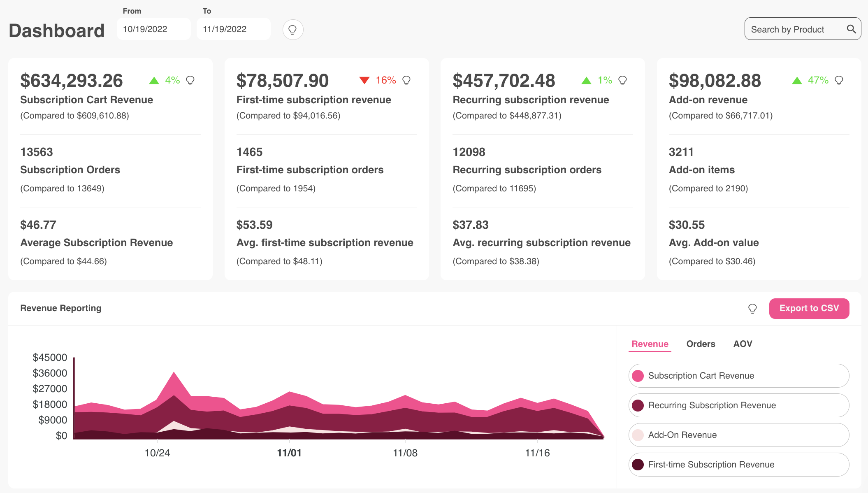Open insights for First-time subscription revenue card
This screenshot has width=868, height=493.
(x=406, y=80)
